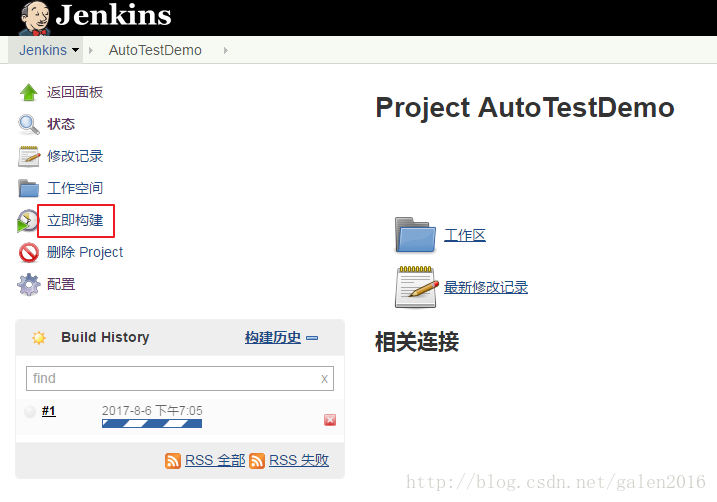Open 工作空间 in the sidebar
This screenshot has height=502, width=717.
point(75,188)
